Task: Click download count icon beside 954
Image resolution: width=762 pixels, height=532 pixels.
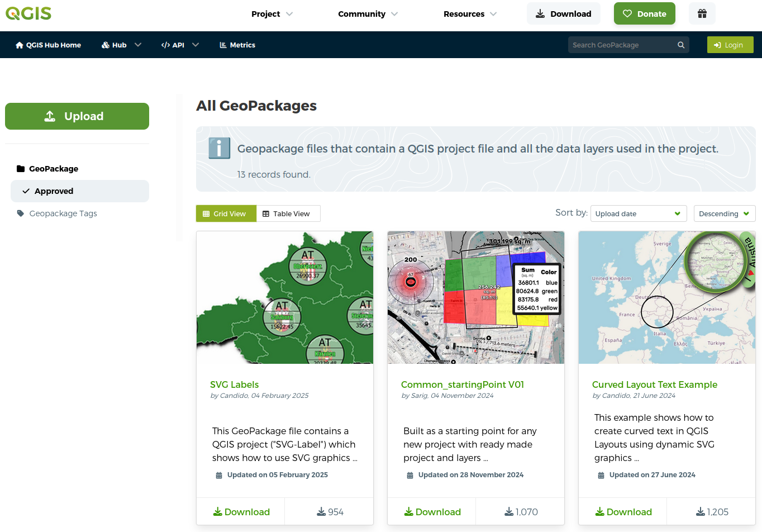Action: pos(321,512)
